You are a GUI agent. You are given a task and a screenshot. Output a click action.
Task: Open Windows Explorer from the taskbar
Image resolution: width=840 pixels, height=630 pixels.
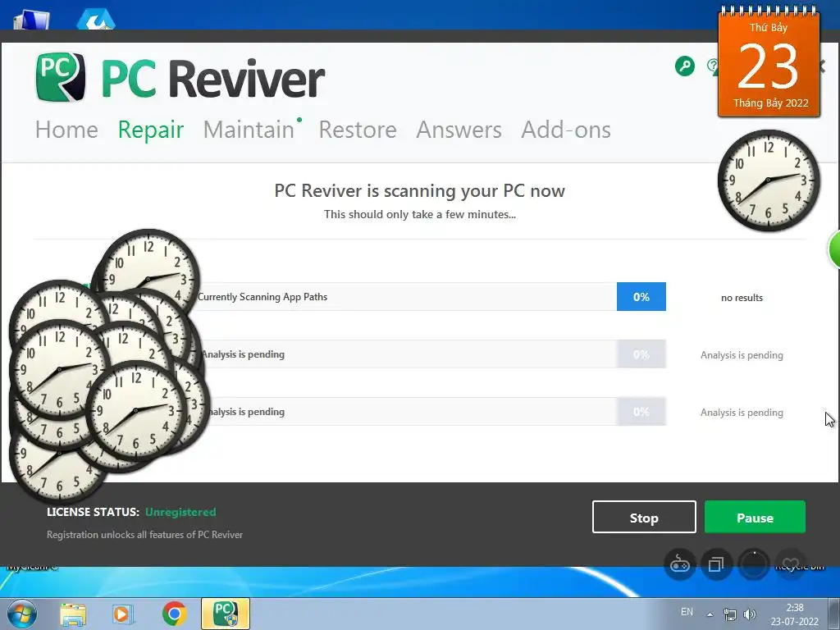pos(73,614)
